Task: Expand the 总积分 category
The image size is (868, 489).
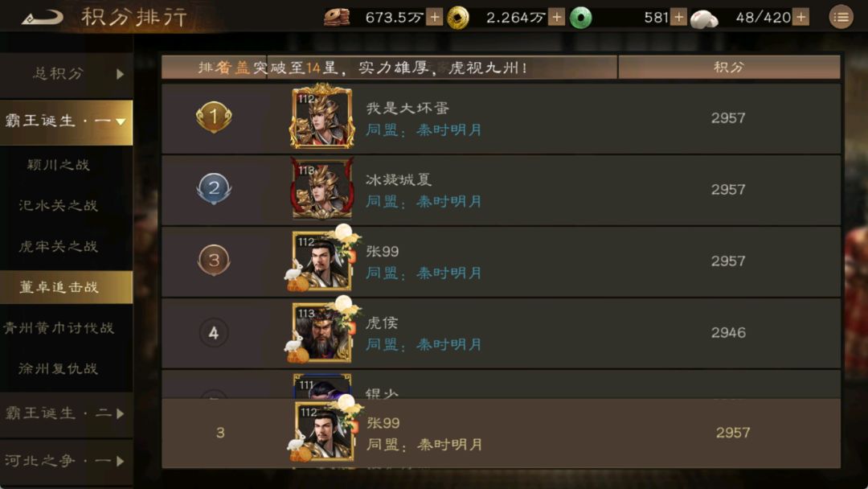Action: tap(67, 74)
